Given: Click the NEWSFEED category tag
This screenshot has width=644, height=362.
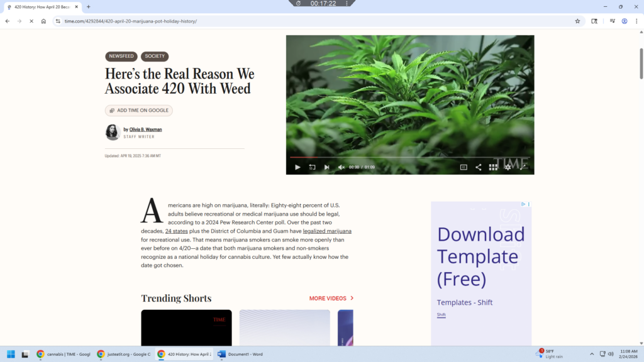Looking at the screenshot, I should click(121, 57).
